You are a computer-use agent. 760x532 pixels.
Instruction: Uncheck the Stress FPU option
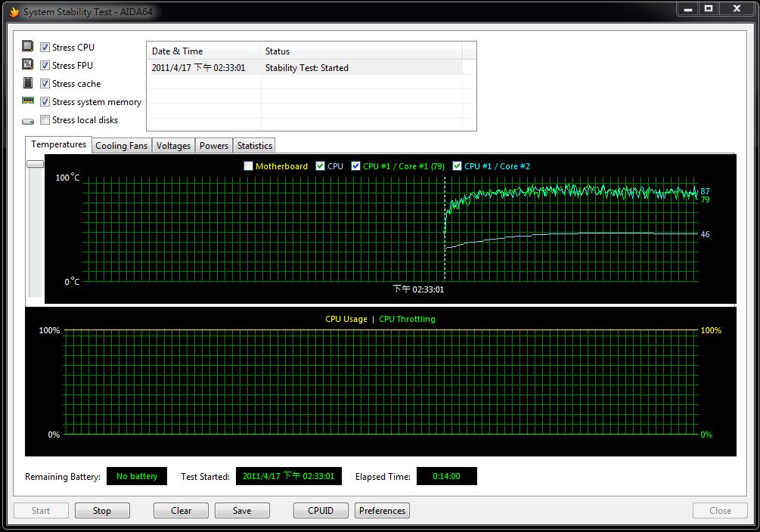click(x=45, y=65)
